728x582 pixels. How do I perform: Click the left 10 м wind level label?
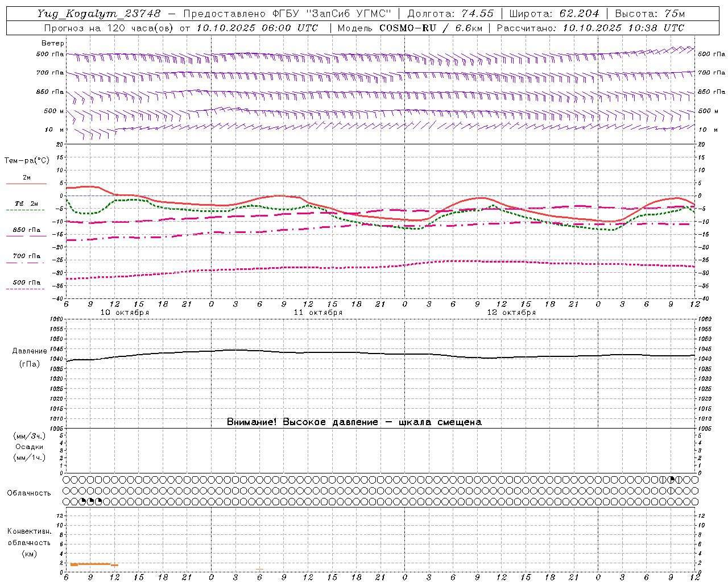tap(55, 130)
